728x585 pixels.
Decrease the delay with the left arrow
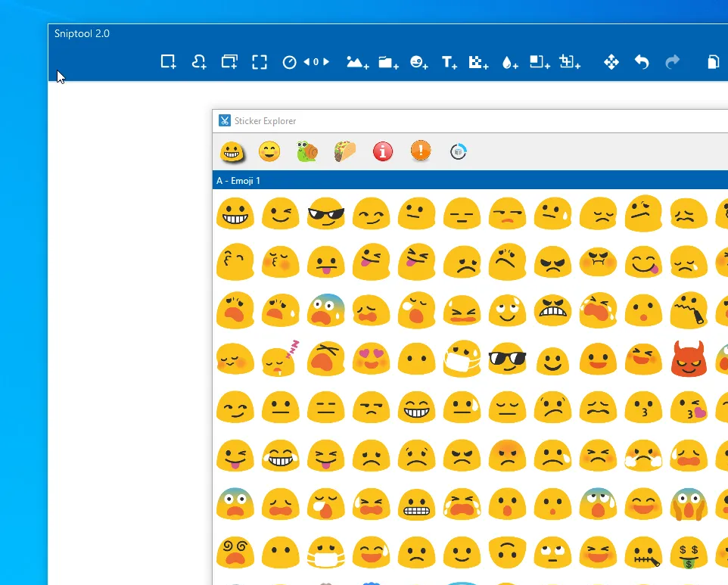point(306,62)
